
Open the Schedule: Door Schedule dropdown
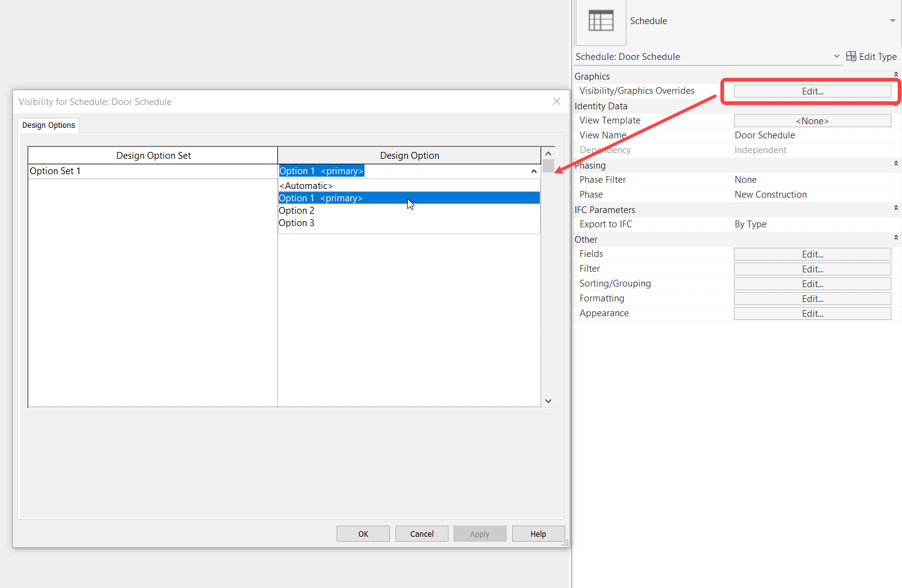(x=837, y=56)
